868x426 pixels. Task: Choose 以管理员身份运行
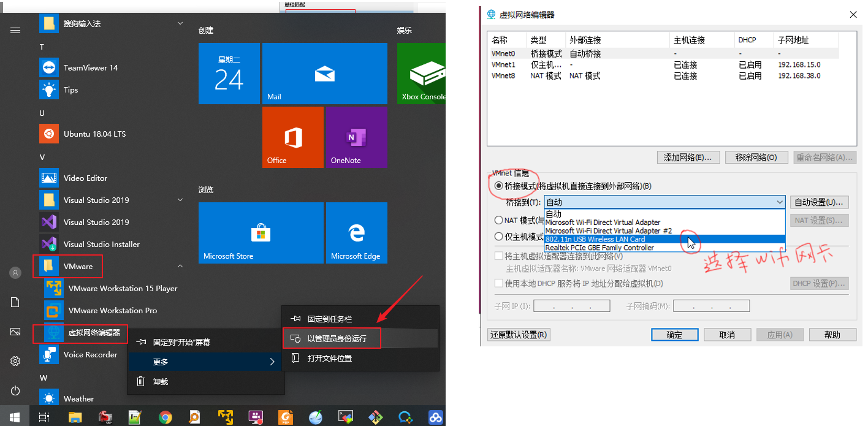pos(360,338)
